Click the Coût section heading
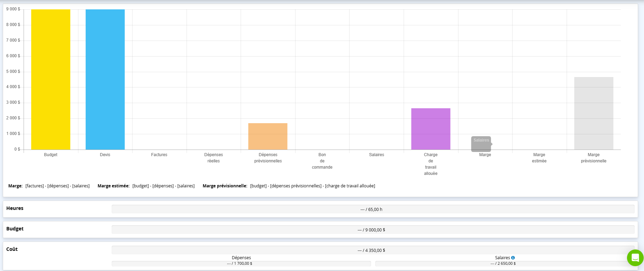This screenshot has height=271, width=644. (12, 249)
